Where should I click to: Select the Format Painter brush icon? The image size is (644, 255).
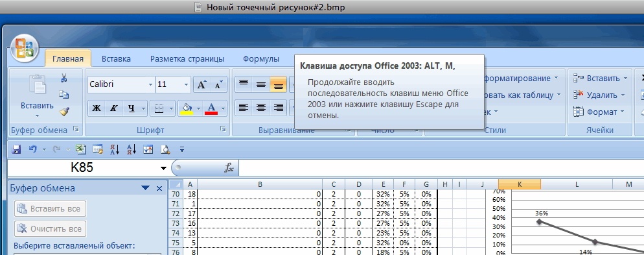pos(64,112)
